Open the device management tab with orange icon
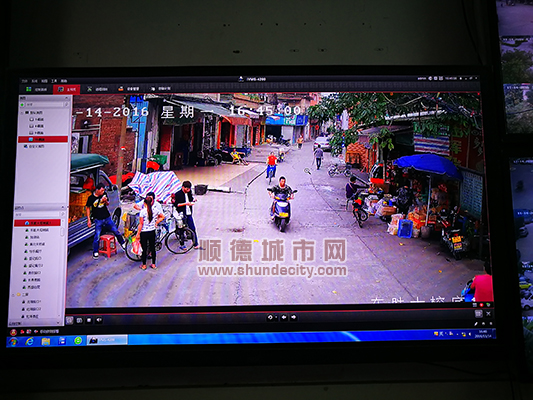 click(x=128, y=89)
